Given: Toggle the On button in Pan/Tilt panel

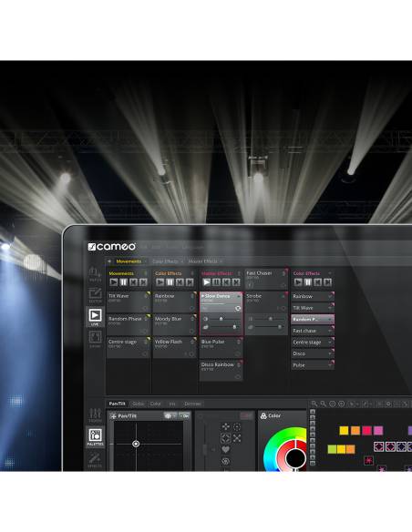Looking at the screenshot, I should (x=184, y=415).
